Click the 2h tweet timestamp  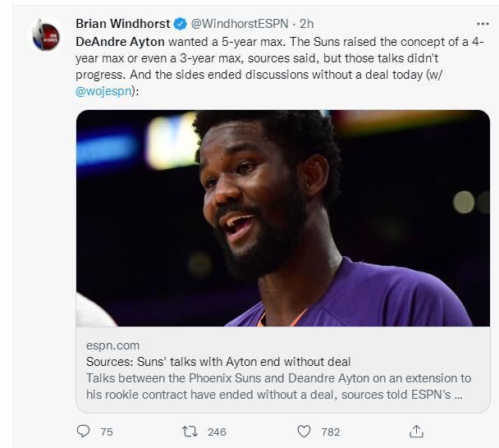coord(306,24)
